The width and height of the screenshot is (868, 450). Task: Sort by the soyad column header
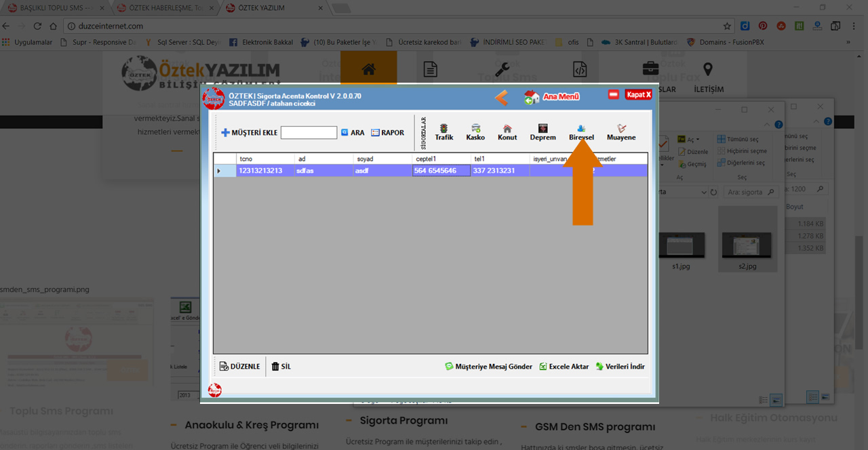click(382, 159)
